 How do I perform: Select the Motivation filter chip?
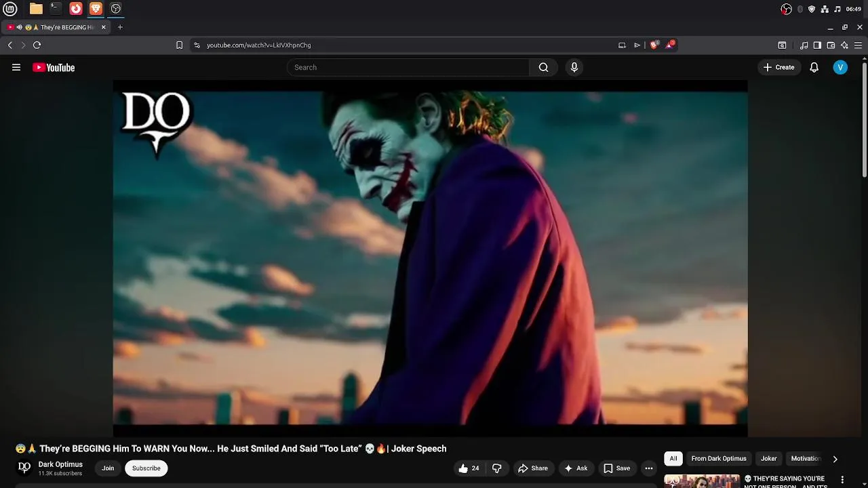tap(806, 459)
